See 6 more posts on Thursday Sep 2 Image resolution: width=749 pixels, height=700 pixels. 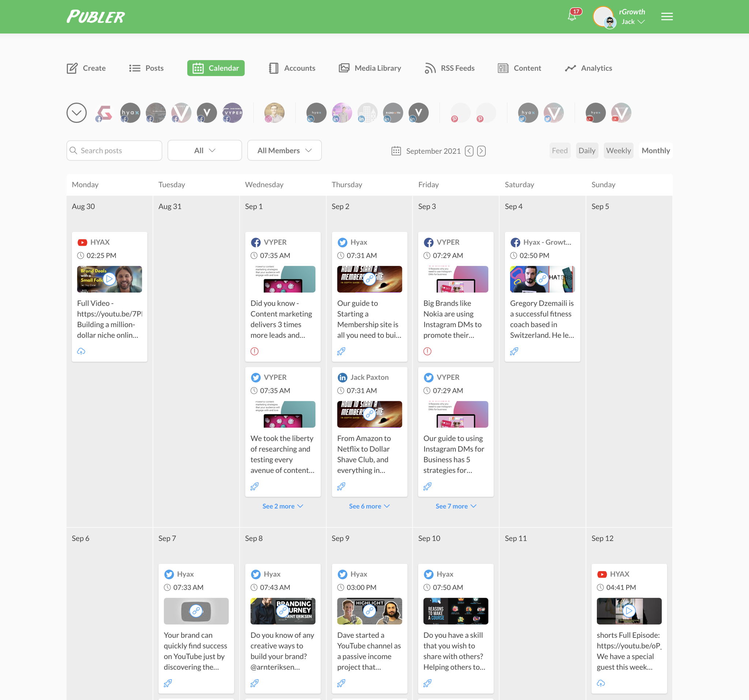[370, 506]
